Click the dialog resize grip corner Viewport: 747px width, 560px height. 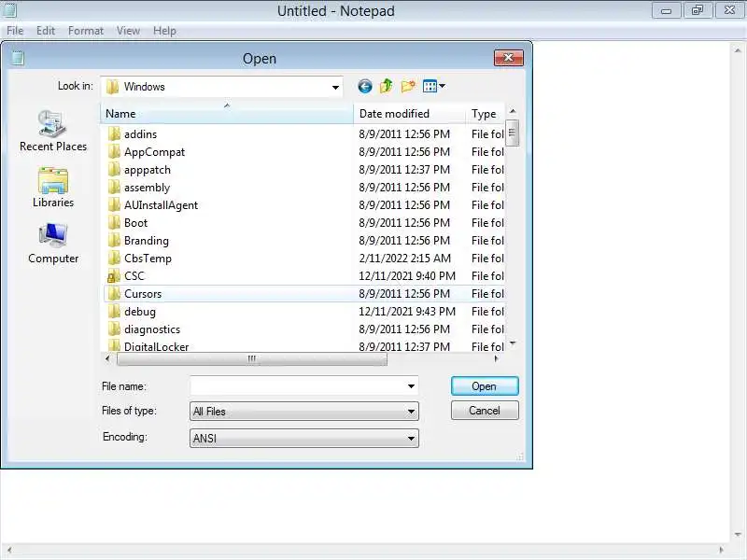click(520, 456)
